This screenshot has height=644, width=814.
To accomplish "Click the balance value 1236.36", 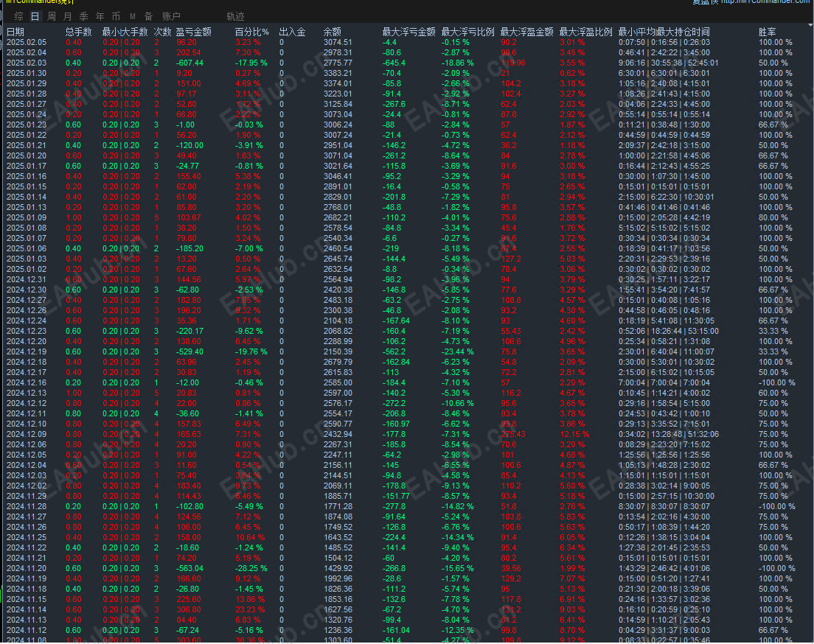I will click(338, 631).
